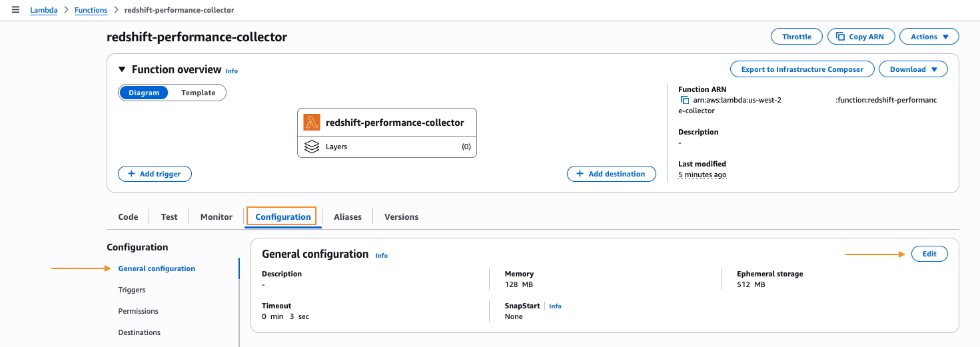Screen dimensions: 980x347
Task: Open Info link beside General configuration
Action: coord(381,255)
